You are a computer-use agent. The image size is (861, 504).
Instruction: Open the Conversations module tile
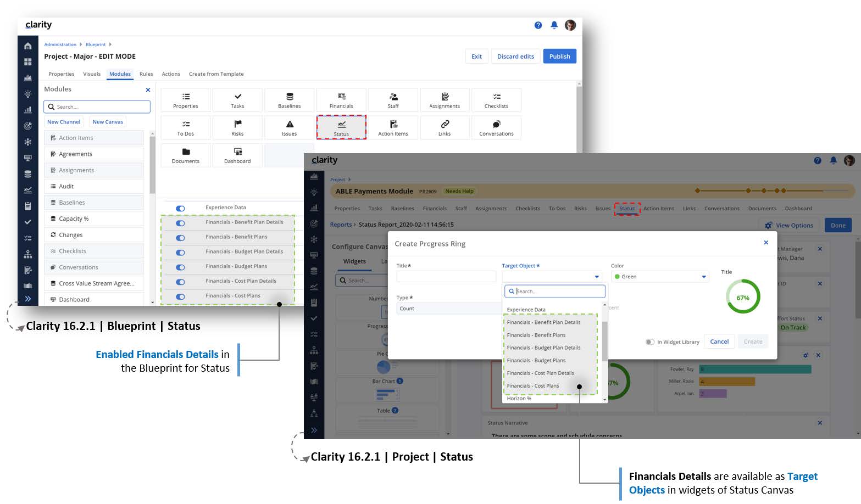click(496, 127)
